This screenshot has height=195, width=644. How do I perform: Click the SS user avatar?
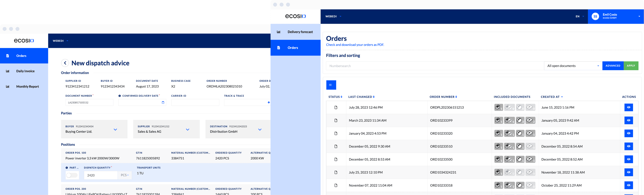(x=595, y=17)
